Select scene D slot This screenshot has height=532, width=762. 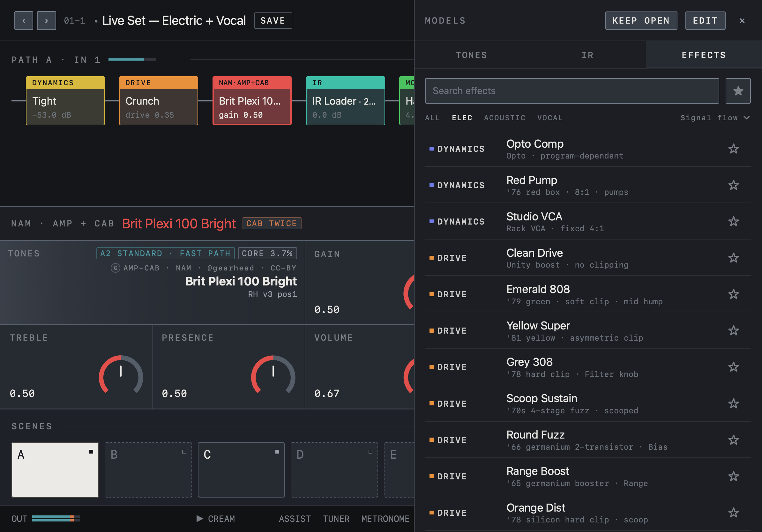click(334, 469)
